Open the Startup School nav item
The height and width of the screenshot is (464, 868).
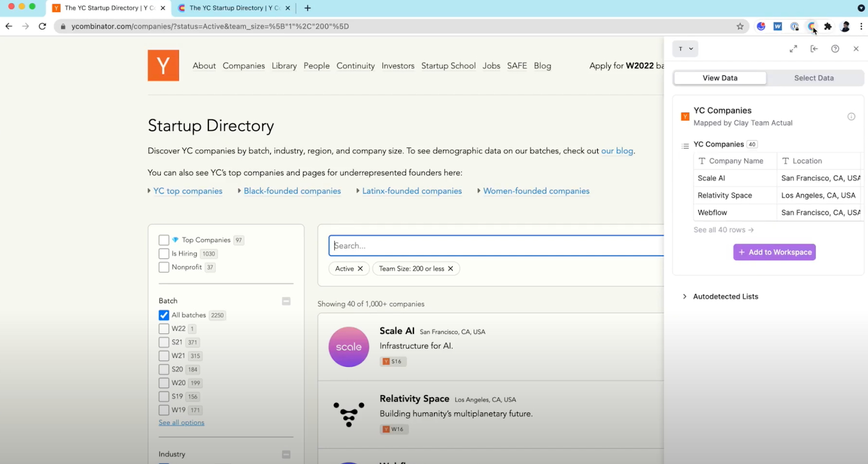448,66
